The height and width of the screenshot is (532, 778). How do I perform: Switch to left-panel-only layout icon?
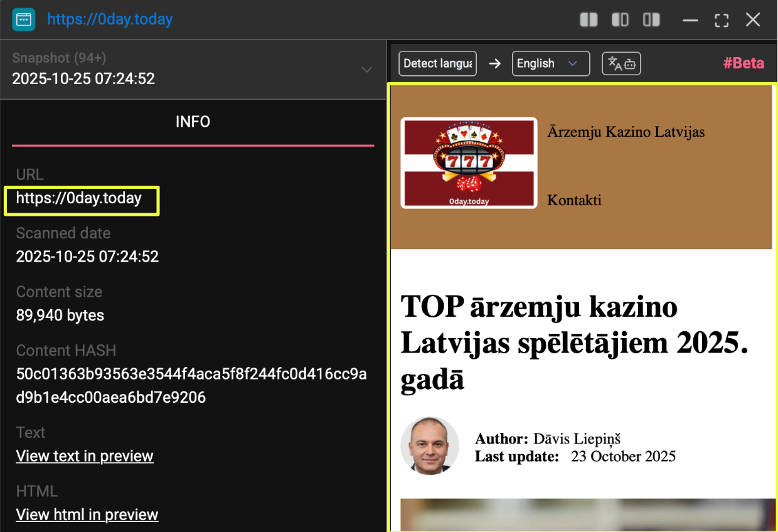coord(620,20)
